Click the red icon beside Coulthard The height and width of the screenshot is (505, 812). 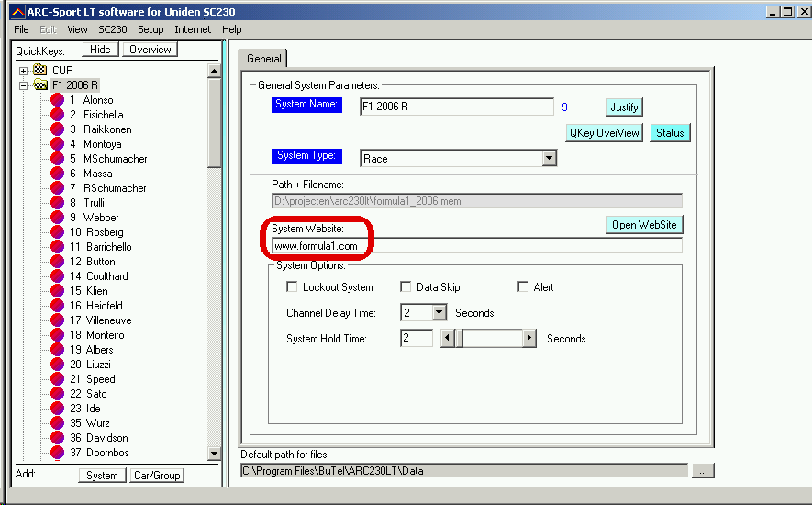pos(58,275)
